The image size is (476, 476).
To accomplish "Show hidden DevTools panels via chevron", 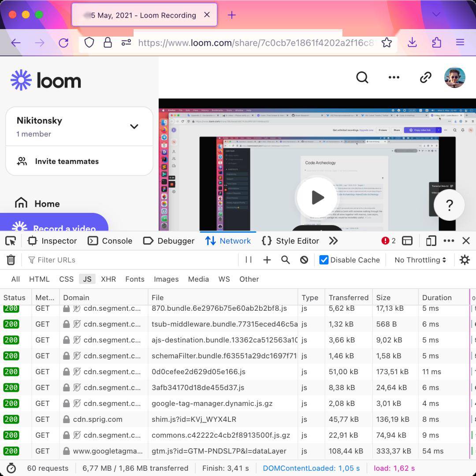I will [334, 241].
